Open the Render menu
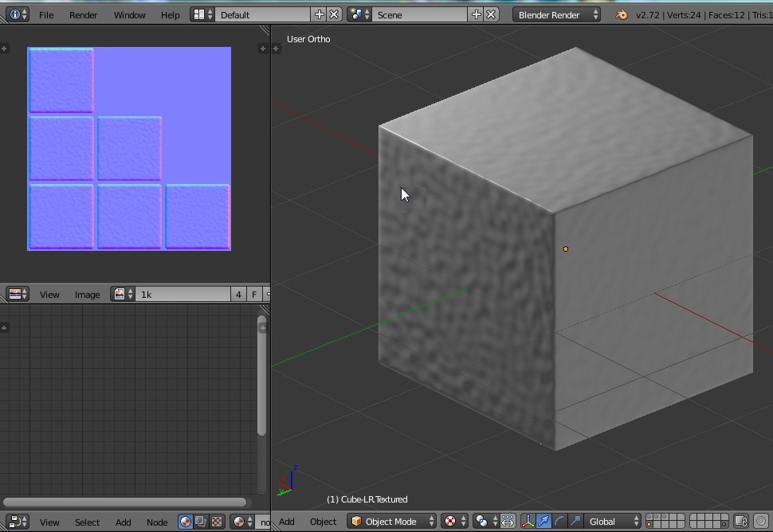This screenshot has height=532, width=773. (83, 14)
